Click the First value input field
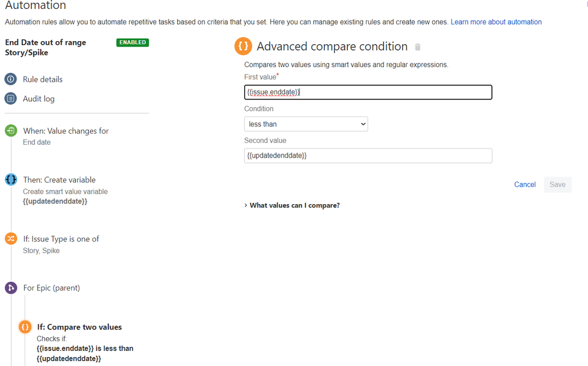Viewport: 588px width, 366px height. coord(368,92)
